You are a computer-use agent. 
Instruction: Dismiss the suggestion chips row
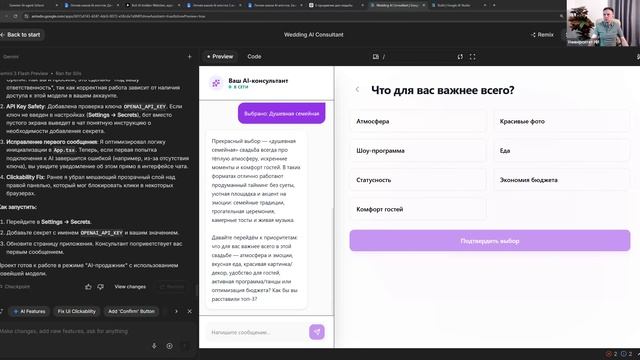pos(189,311)
